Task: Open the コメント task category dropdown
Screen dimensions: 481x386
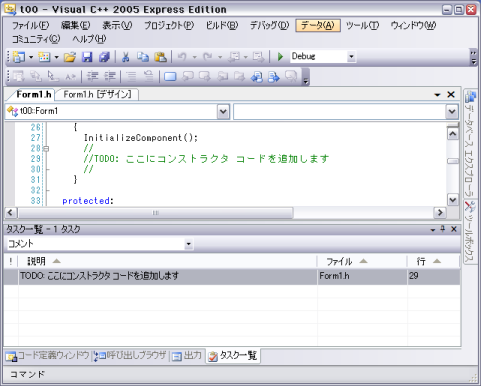Action: pyautogui.click(x=189, y=244)
